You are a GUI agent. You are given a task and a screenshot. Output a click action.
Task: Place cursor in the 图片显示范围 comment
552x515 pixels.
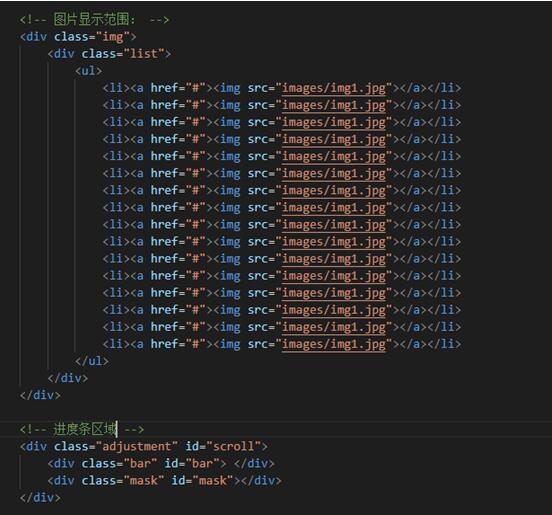tap(94, 20)
